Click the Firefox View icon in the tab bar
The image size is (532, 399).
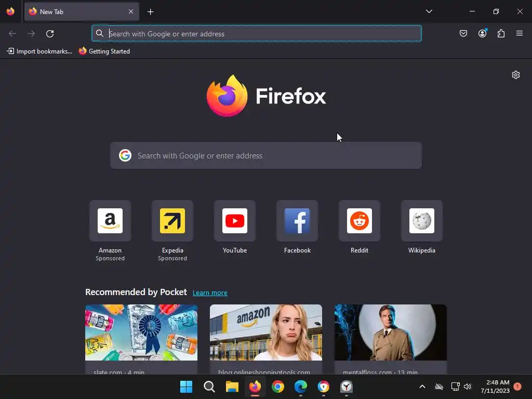coord(10,11)
